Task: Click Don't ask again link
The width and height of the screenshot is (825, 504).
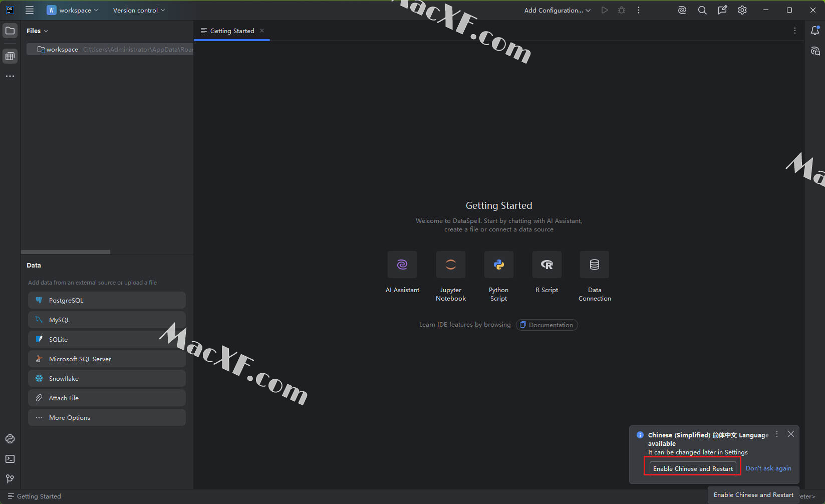Action: (768, 468)
